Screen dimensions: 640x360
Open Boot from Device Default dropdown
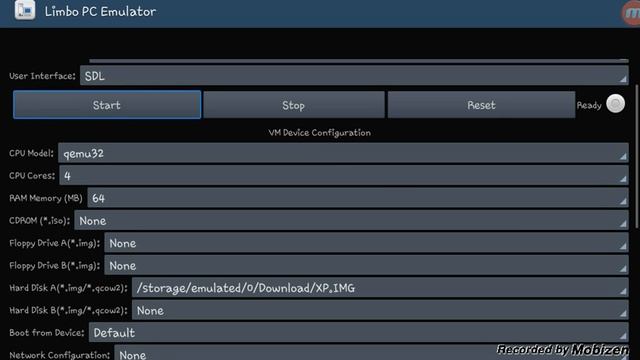pos(359,333)
